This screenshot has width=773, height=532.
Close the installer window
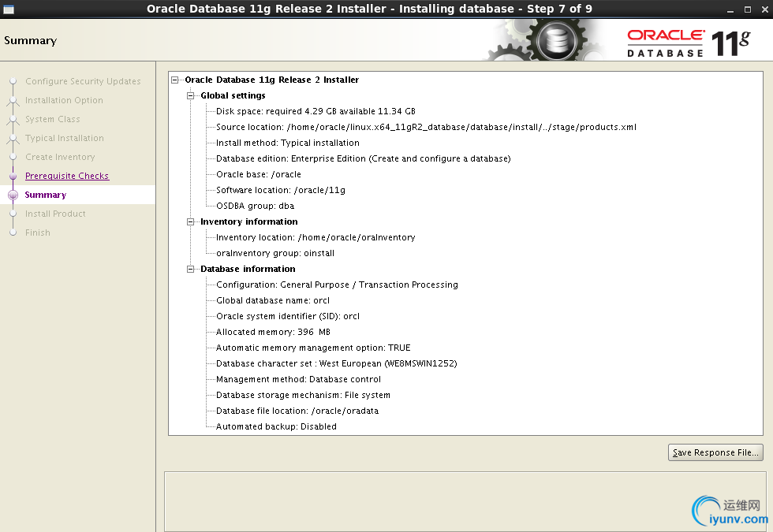pyautogui.click(x=764, y=9)
